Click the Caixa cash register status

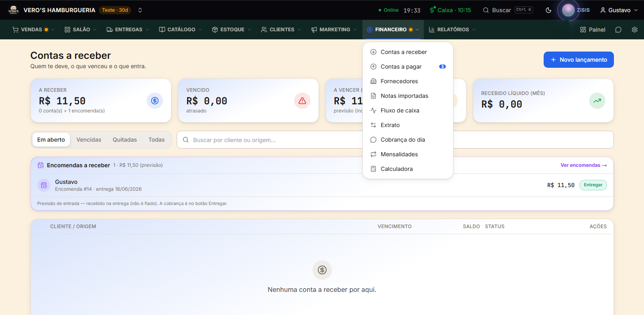coord(450,10)
